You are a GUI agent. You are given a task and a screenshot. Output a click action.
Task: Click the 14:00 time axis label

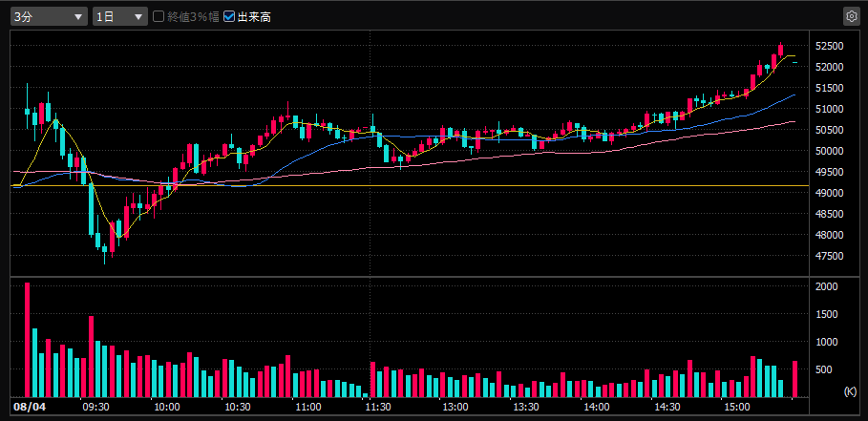tap(597, 408)
